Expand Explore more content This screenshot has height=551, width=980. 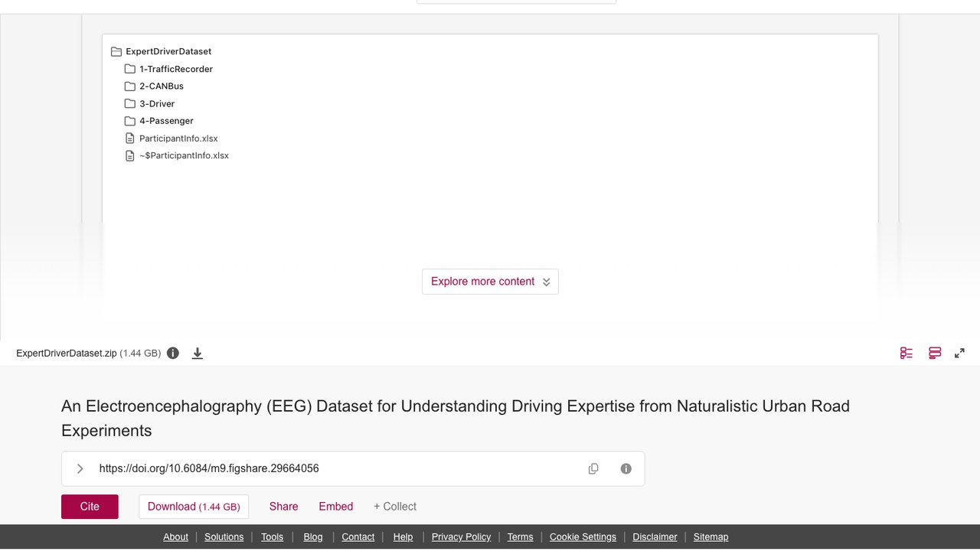pos(490,282)
